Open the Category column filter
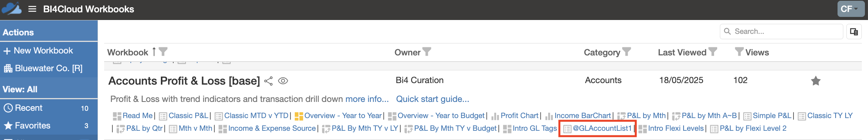 coord(627,52)
